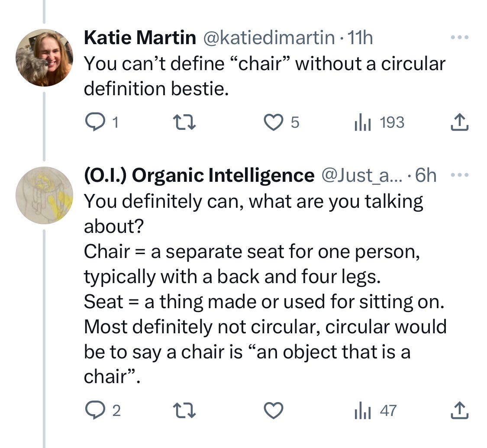The image size is (487, 448).
Task: Retweet Organic Intelligence's definition tweet
Action: point(184,410)
